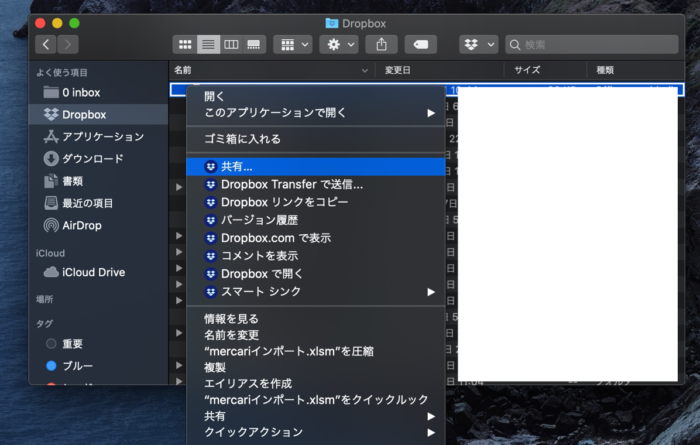The image size is (700, 445).
Task: Select 共有... Dropbox menu item
Action: 237,166
